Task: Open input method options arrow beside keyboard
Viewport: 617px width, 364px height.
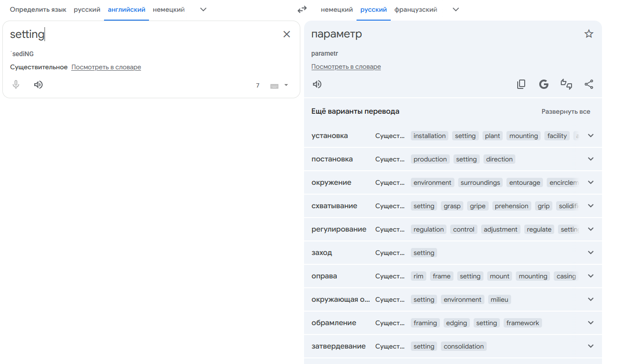Action: (286, 85)
